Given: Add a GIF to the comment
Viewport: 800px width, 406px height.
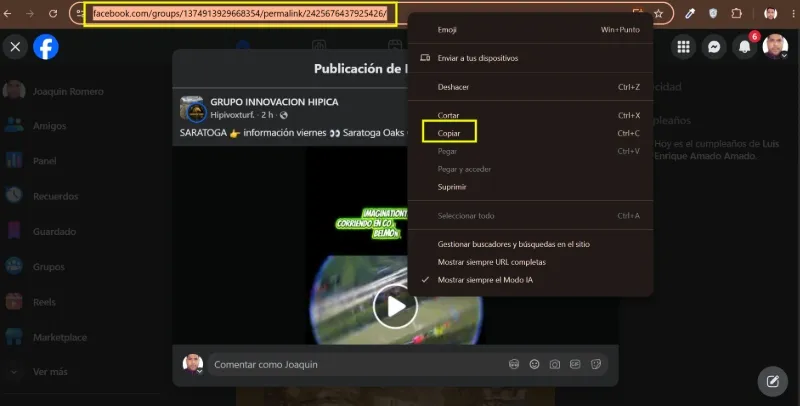Looking at the screenshot, I should tap(575, 364).
